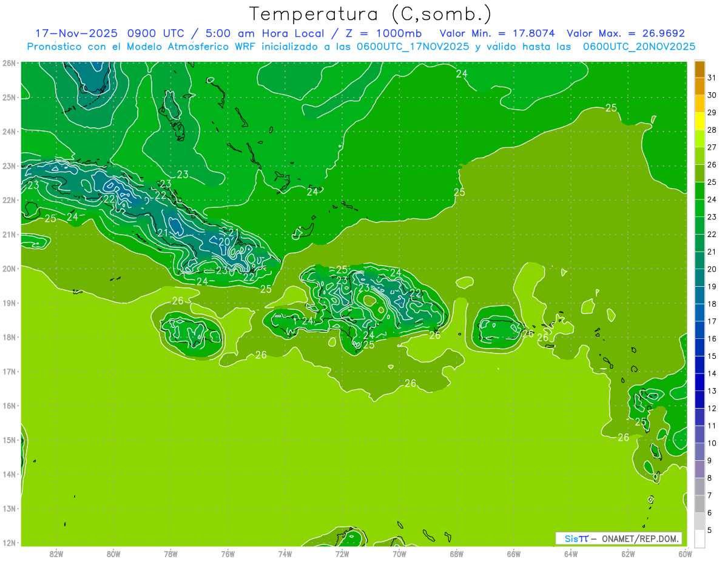
Task: Click the "0600UTC_17NOV2025" initialization time
Action: (411, 47)
